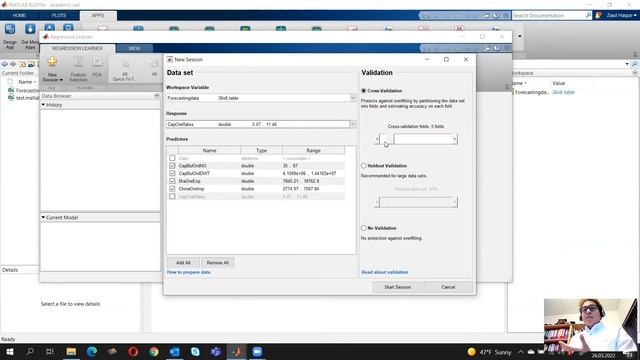This screenshot has height=360, width=640.
Task: Select Holdout Validation radio button
Action: tap(363, 166)
